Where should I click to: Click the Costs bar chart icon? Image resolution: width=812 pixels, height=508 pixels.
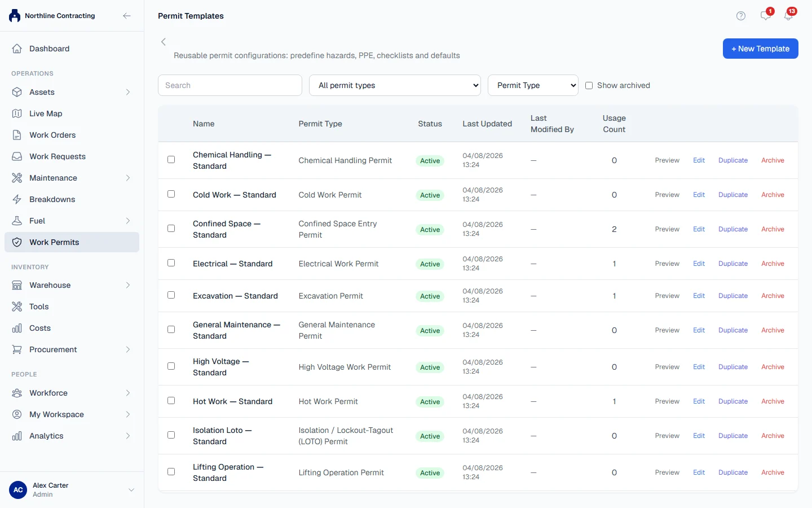point(17,328)
